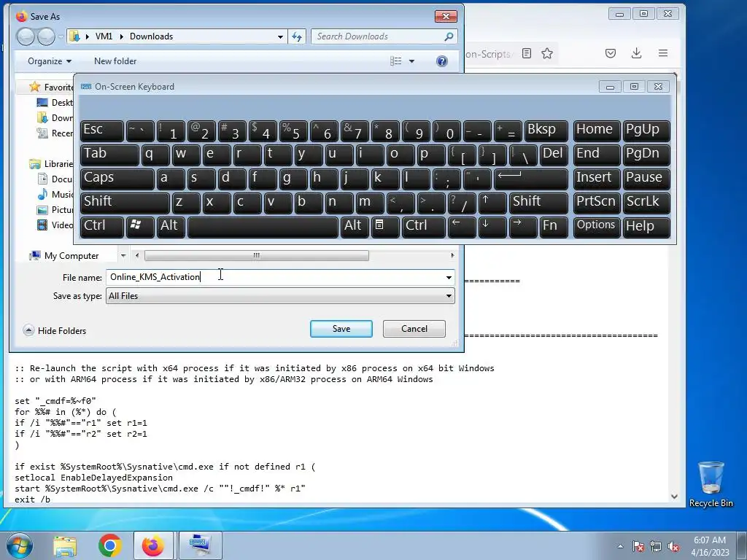Show hidden tray icons arrow

[x=620, y=546]
